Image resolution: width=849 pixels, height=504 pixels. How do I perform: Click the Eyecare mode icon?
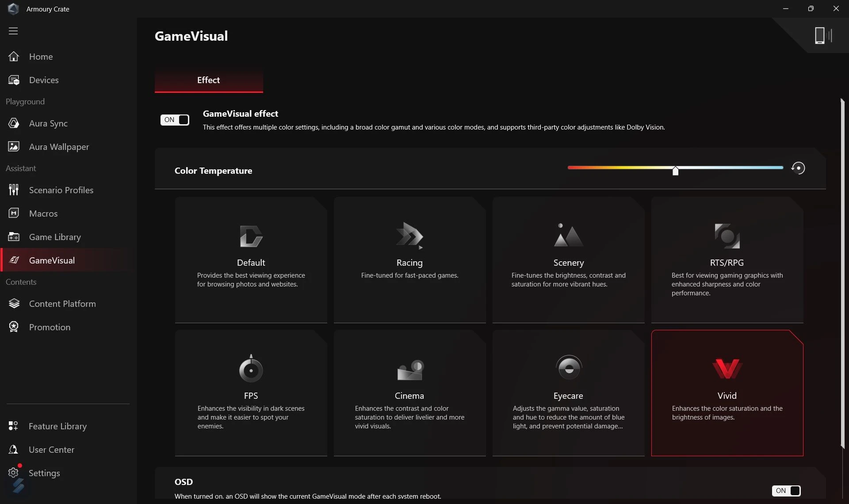coord(569,368)
